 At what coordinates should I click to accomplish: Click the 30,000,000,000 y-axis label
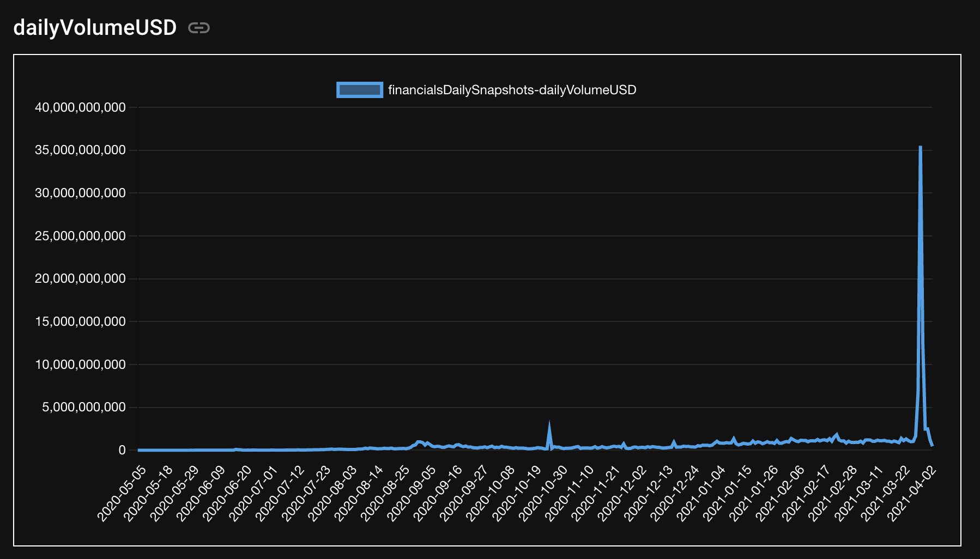tap(80, 193)
